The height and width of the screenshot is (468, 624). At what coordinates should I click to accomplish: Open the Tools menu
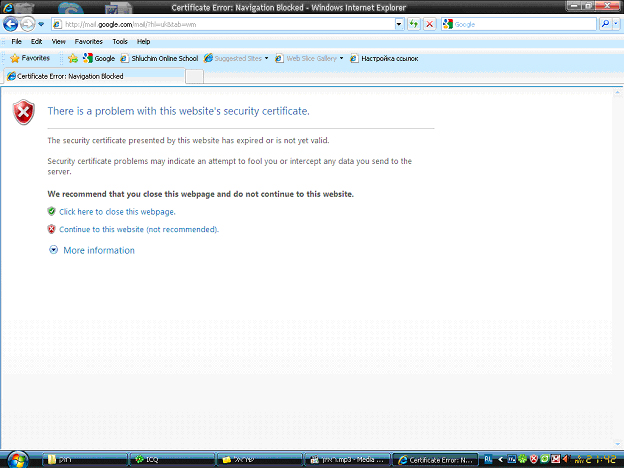click(120, 41)
